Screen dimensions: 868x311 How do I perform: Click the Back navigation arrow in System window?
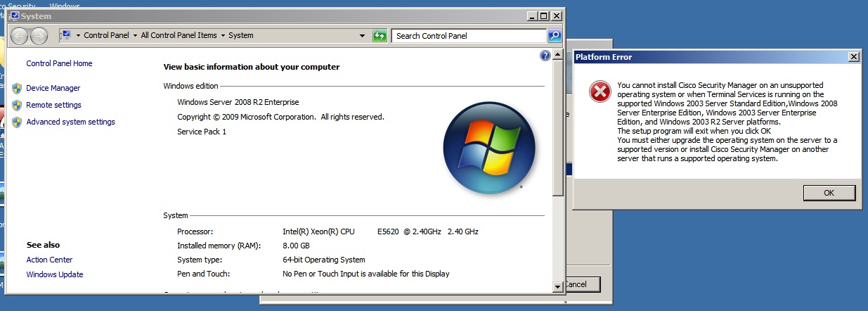coord(20,35)
